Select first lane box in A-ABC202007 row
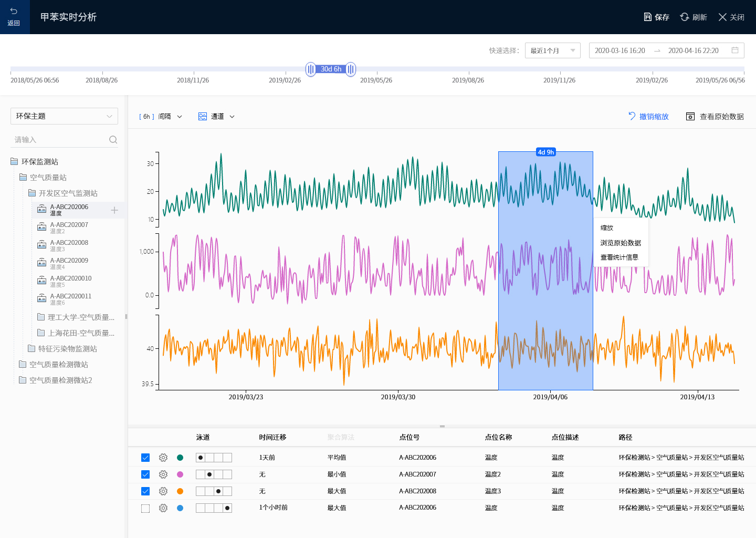 coord(201,474)
